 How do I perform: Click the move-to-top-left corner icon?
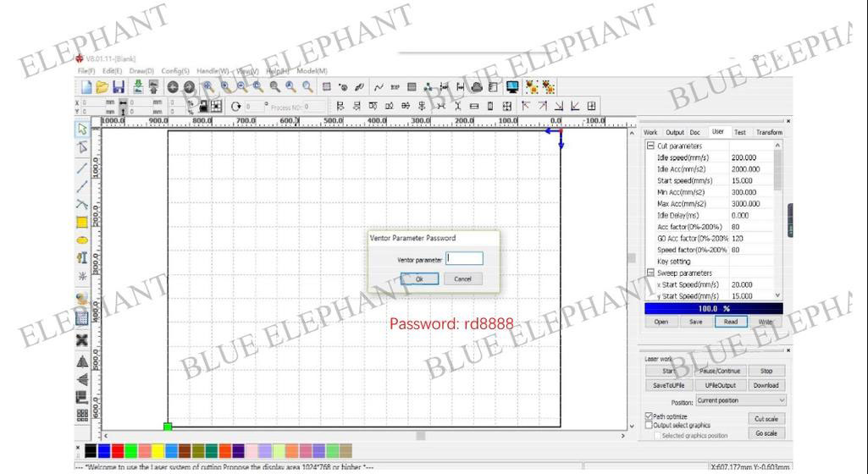point(526,106)
